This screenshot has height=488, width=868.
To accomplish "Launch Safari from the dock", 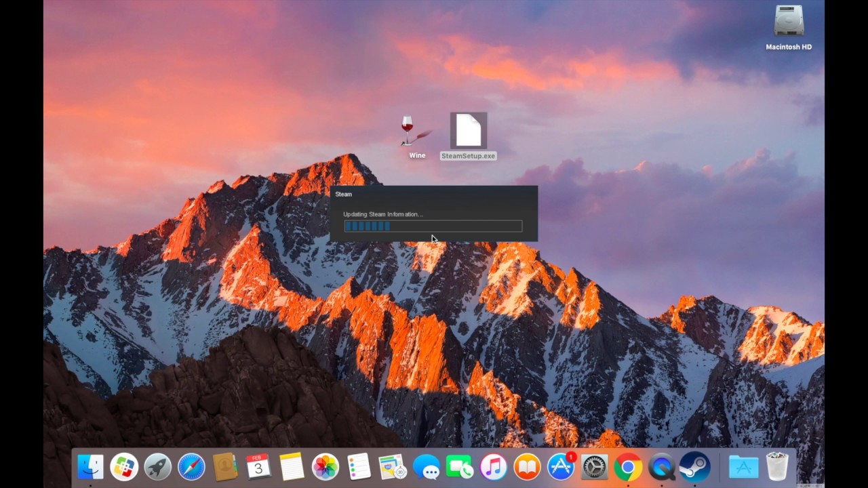I will coord(191,467).
